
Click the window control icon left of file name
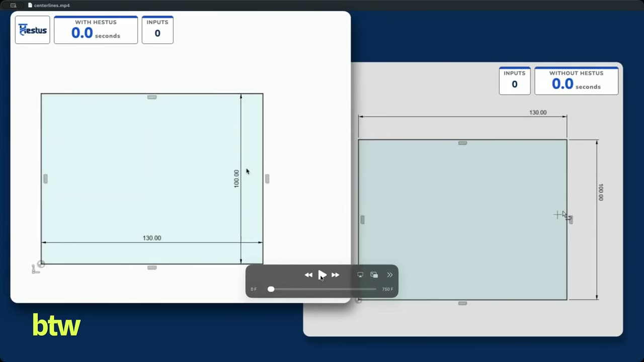14,6
